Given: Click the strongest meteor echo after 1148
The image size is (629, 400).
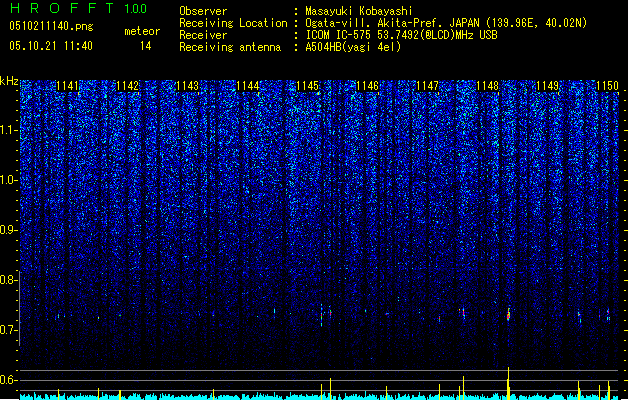Looking at the screenshot, I should [508, 314].
